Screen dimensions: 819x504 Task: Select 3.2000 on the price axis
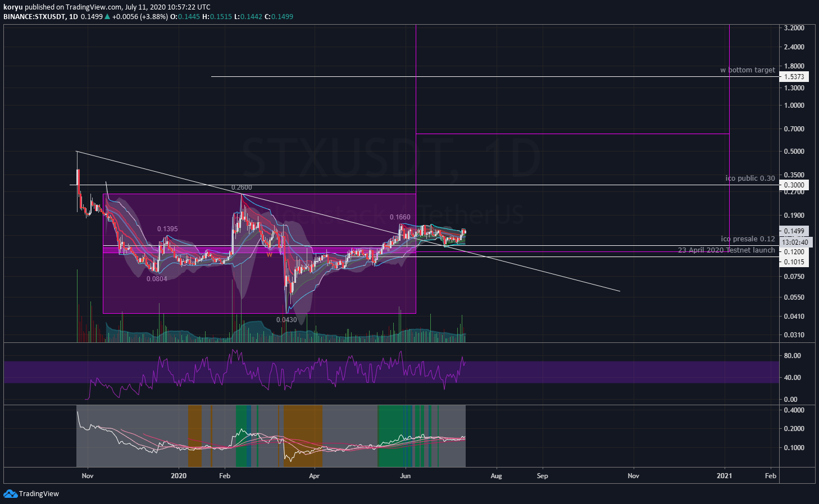794,28
